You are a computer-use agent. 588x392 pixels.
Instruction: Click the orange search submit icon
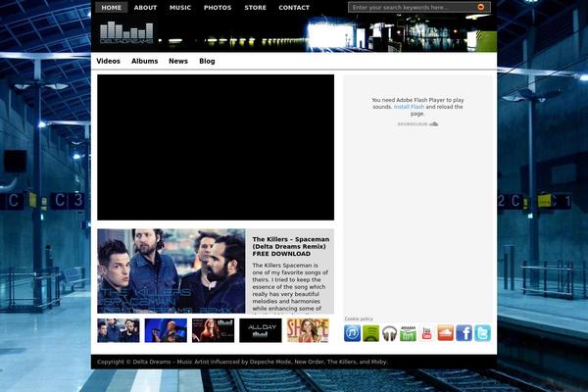481,7
